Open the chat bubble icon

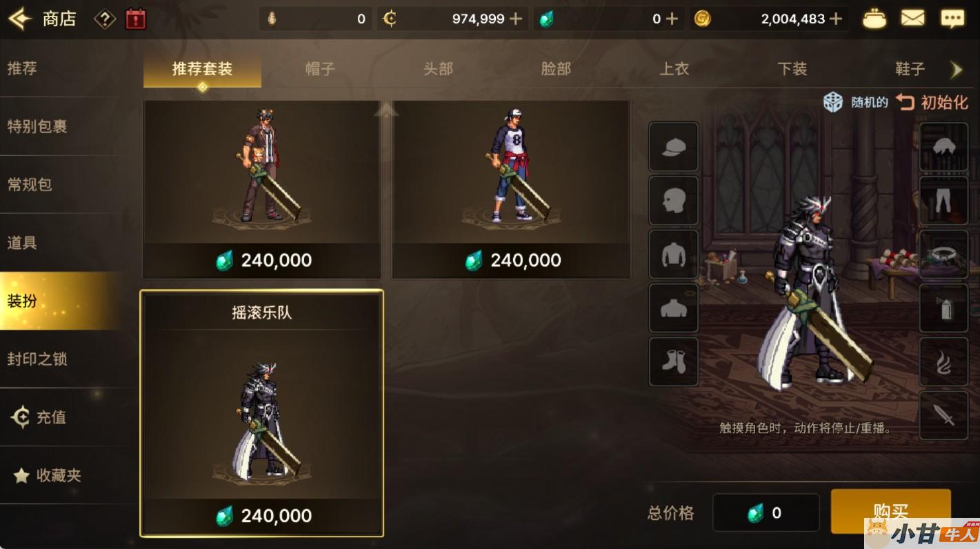(952, 19)
